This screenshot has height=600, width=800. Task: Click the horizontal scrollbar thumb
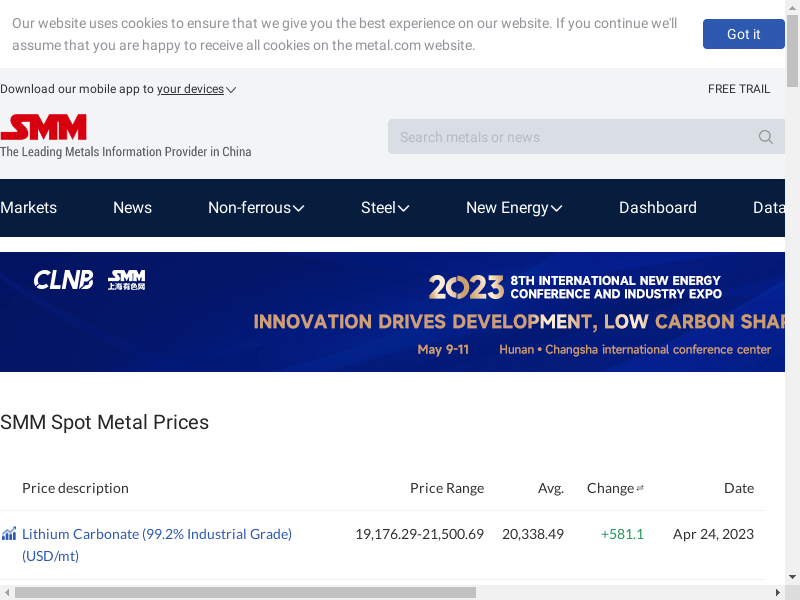point(245,592)
